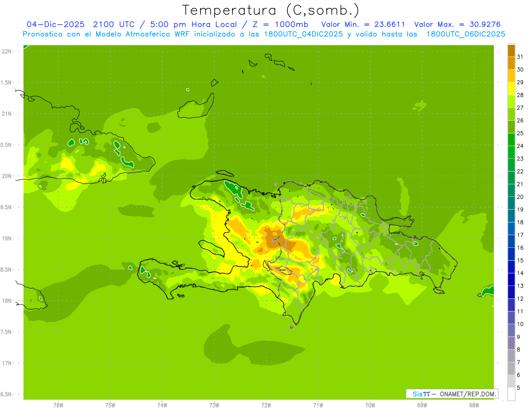Click the '20N' latitude label

[x=7, y=176]
